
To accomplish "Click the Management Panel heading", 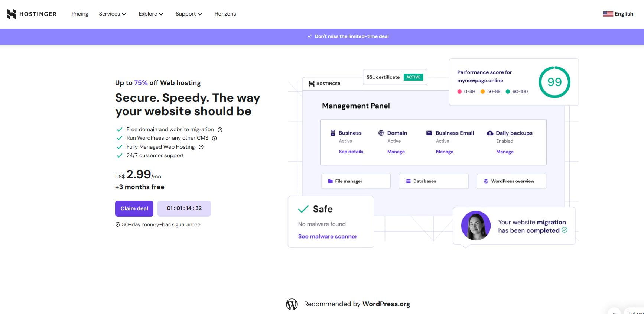I will coord(356,106).
